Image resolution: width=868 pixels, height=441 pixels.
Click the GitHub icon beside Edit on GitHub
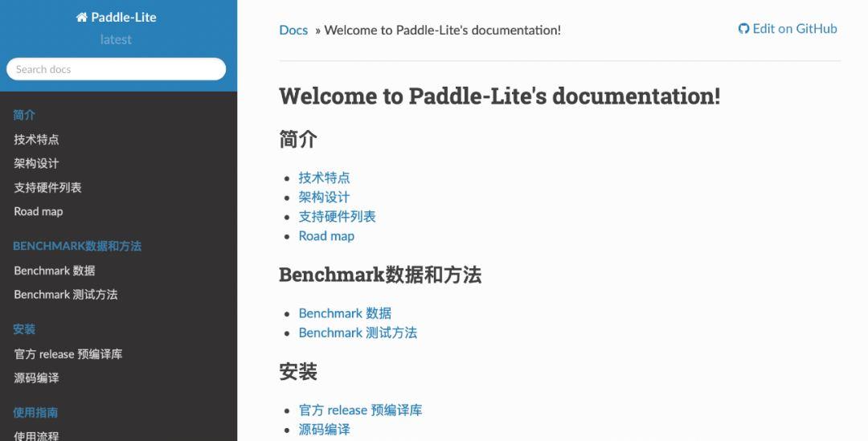pos(743,29)
